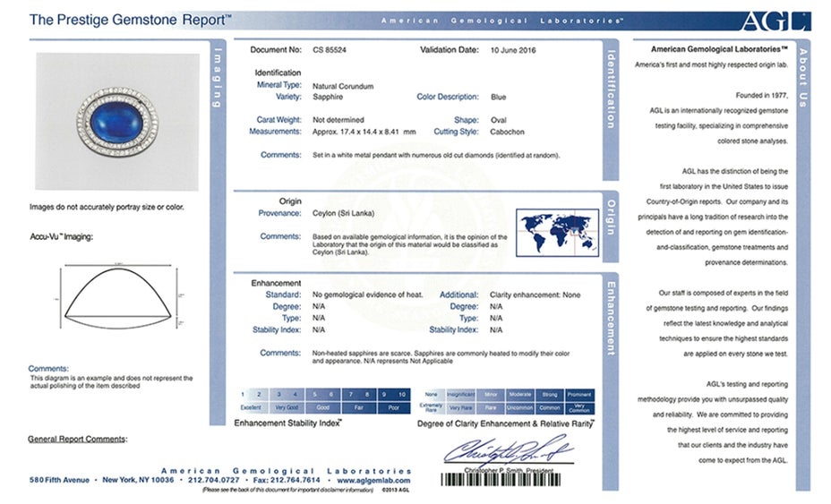This screenshot has width=831, height=504.
Task: Click the Extremely Rare rarity cell
Action: point(432,407)
